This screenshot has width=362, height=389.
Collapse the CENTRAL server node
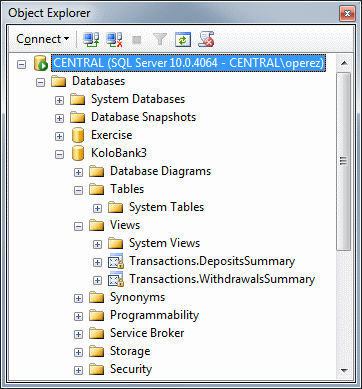coord(21,64)
